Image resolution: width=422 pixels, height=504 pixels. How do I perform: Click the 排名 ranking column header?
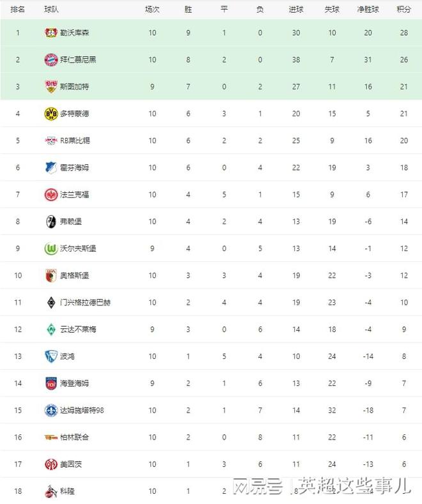(18, 10)
